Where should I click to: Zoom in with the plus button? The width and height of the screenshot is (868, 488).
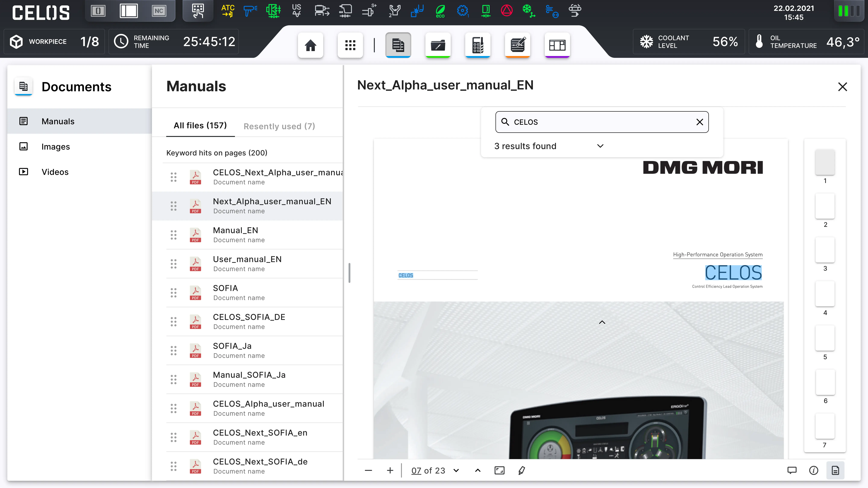(390, 471)
